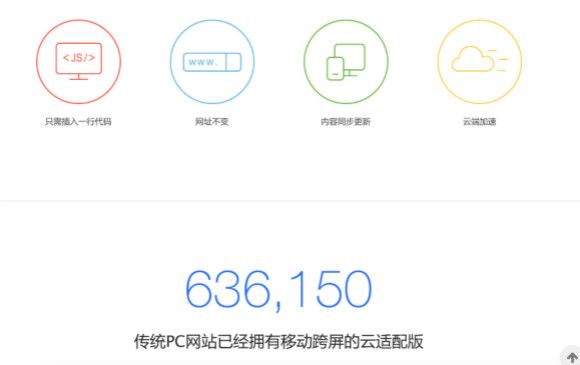Click the back-to-top arrow button

572,357
